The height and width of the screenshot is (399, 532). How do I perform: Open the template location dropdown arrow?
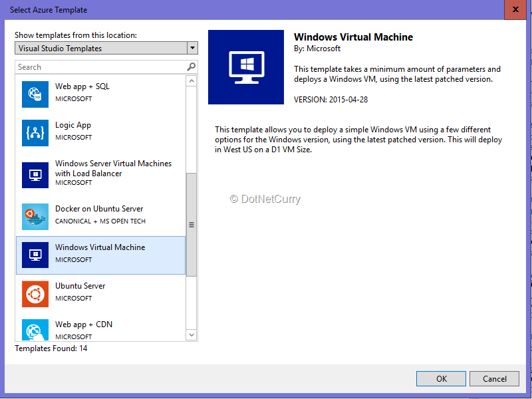click(x=192, y=48)
